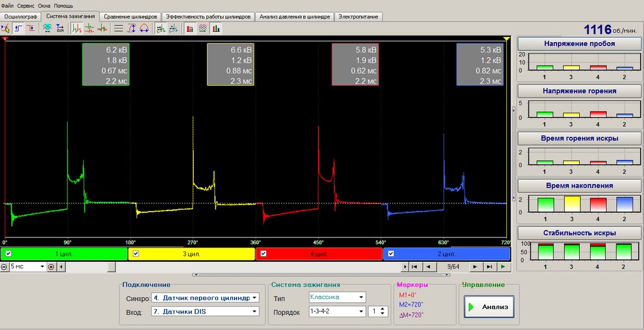Click the horizontal width arrow icon

pyautogui.click(x=144, y=28)
